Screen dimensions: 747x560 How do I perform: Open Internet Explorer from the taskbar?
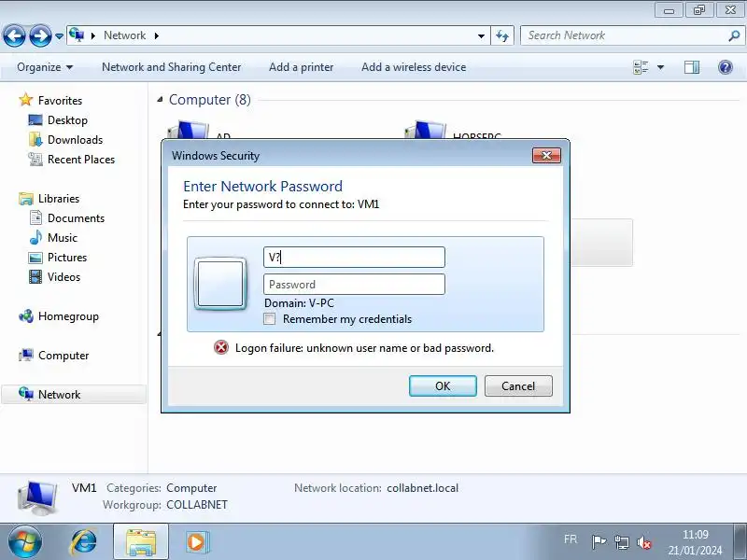click(x=83, y=542)
